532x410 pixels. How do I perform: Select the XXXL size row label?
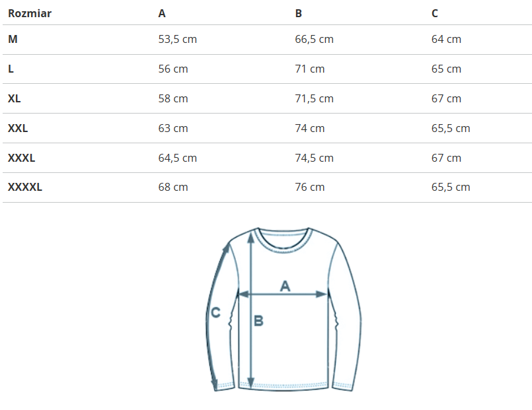(21, 158)
